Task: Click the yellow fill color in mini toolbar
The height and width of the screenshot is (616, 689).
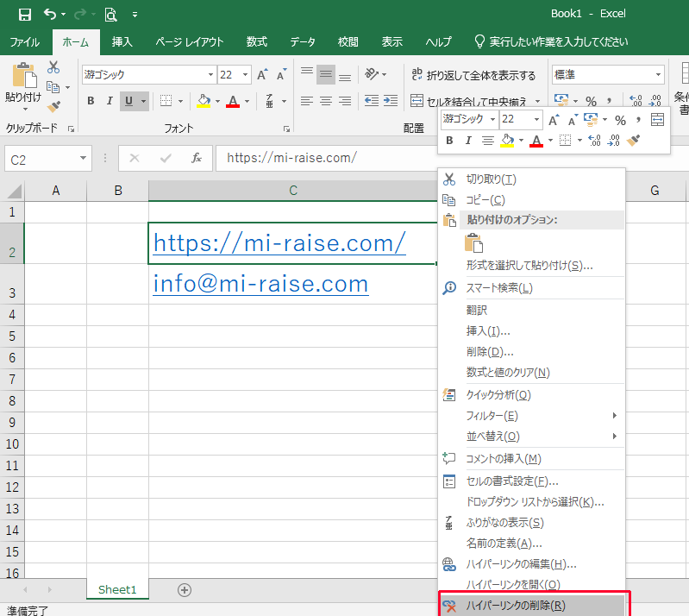Action: pyautogui.click(x=508, y=141)
